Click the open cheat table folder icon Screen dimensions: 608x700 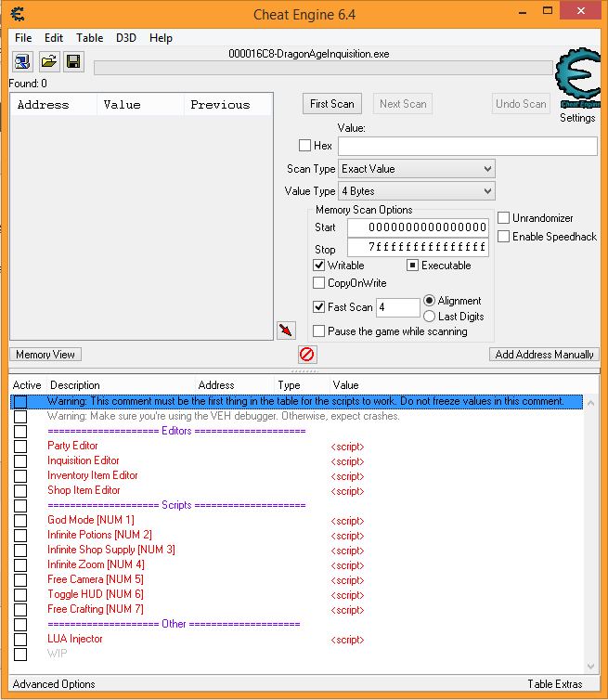(49, 61)
